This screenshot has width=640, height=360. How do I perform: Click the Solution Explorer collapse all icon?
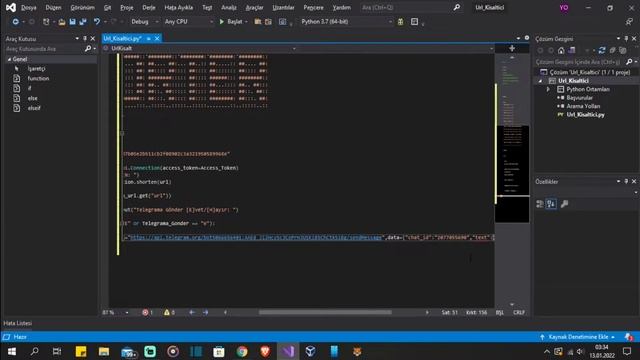[x=612, y=50]
